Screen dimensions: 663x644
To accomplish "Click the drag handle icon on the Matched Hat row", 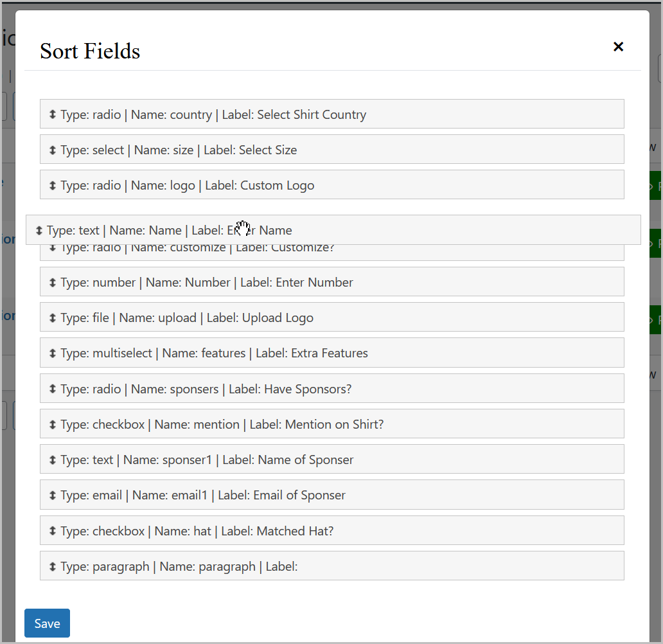I will tap(51, 530).
